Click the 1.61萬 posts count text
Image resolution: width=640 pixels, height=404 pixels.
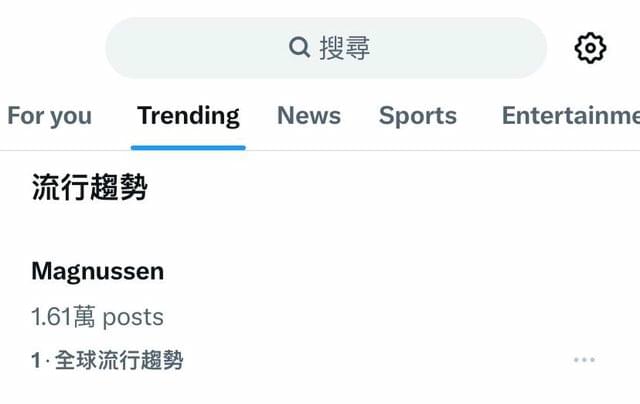(x=98, y=317)
